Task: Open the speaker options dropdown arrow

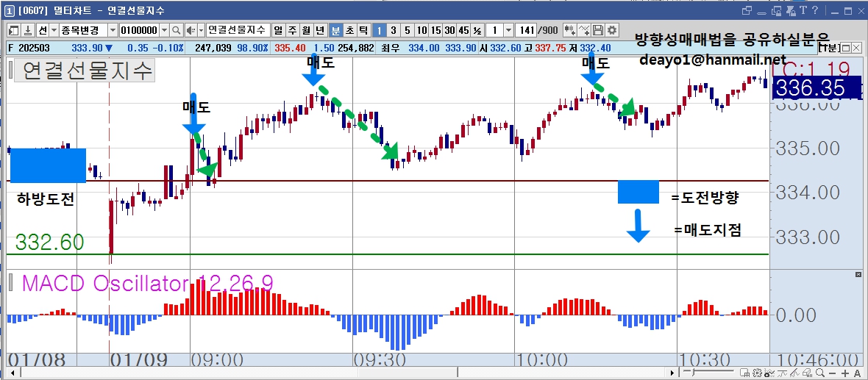Action: pyautogui.click(x=200, y=30)
